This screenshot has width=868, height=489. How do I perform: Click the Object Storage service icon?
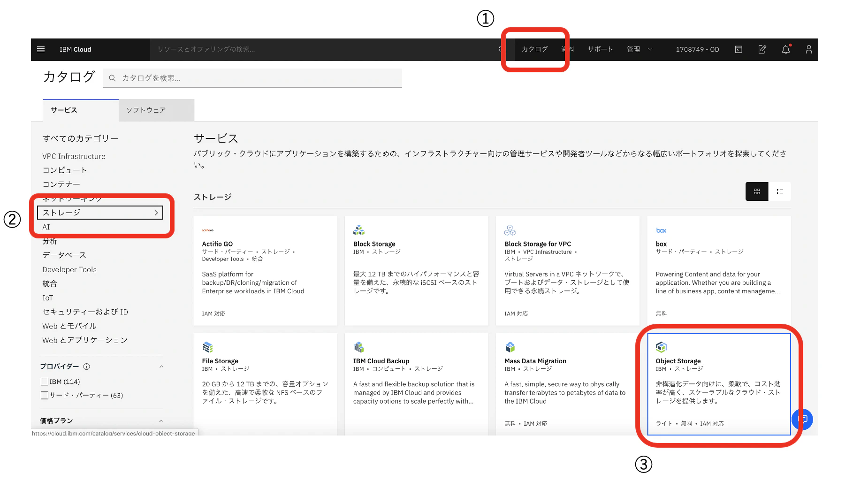click(661, 347)
